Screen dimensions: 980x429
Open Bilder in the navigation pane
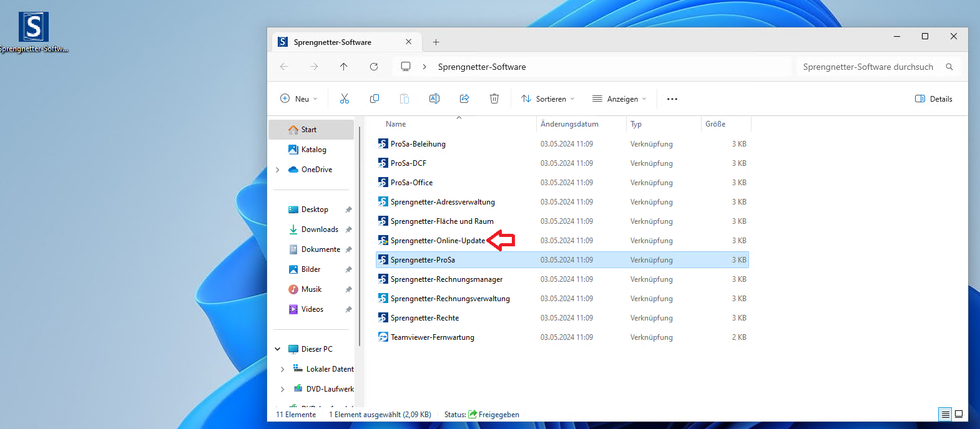coord(311,269)
